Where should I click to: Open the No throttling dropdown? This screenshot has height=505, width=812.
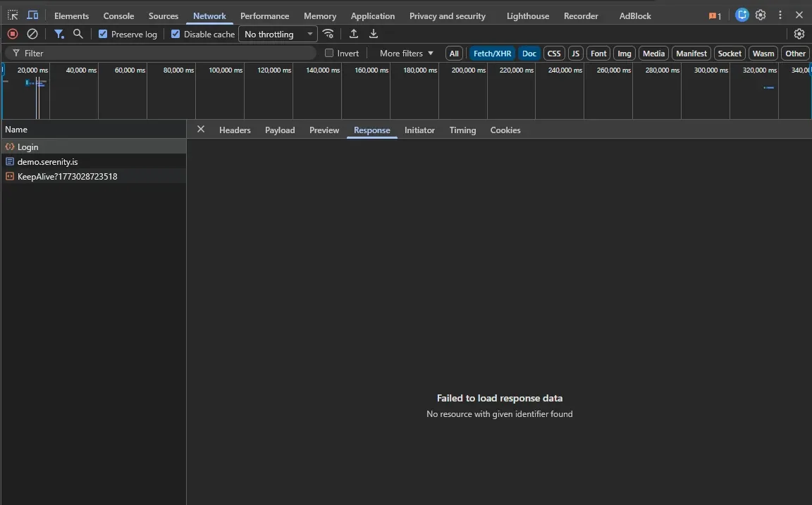pyautogui.click(x=277, y=34)
